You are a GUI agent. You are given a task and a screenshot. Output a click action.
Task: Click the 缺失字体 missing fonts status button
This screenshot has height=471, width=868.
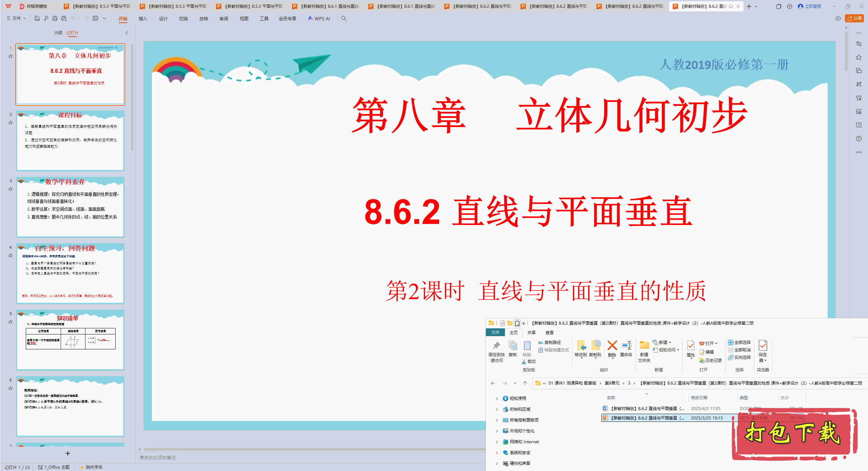pyautogui.click(x=92, y=467)
